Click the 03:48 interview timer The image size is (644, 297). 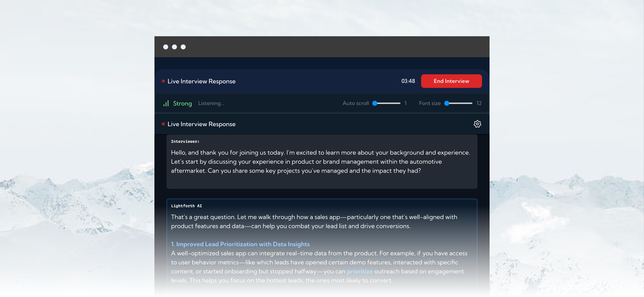pos(408,81)
